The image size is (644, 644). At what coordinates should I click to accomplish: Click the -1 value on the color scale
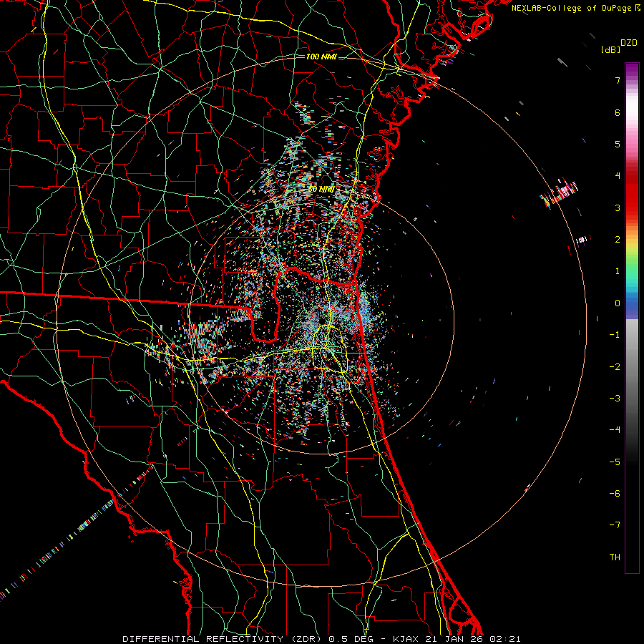coord(615,335)
